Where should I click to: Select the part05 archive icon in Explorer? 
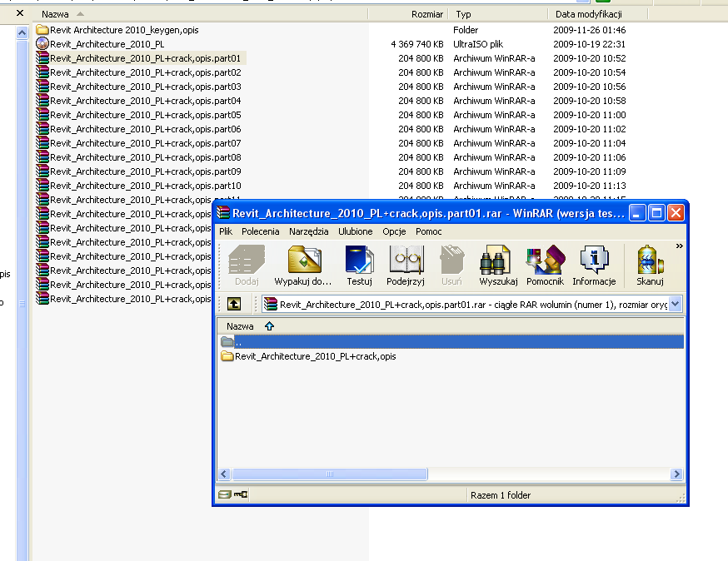[42, 115]
